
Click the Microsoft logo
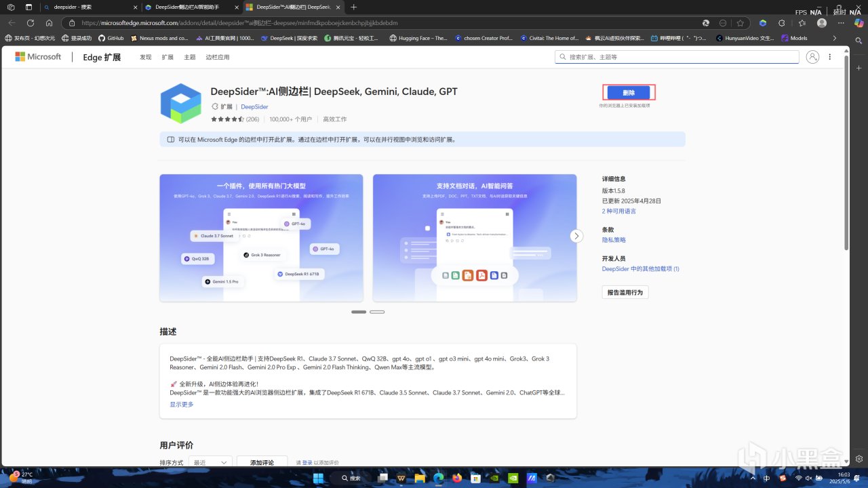38,57
